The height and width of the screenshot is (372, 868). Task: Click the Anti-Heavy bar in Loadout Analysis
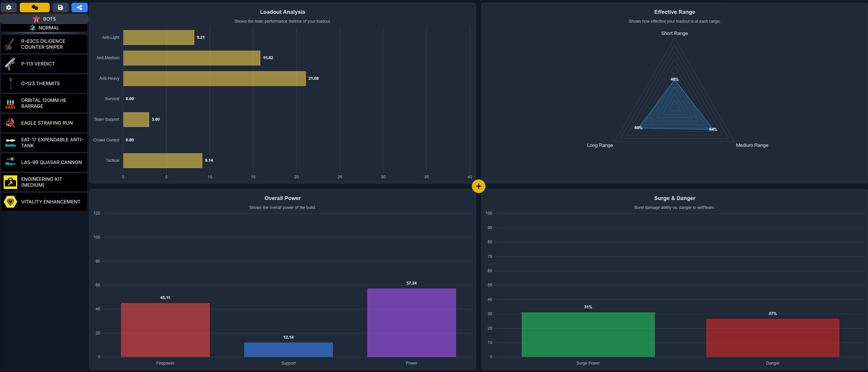pos(214,78)
